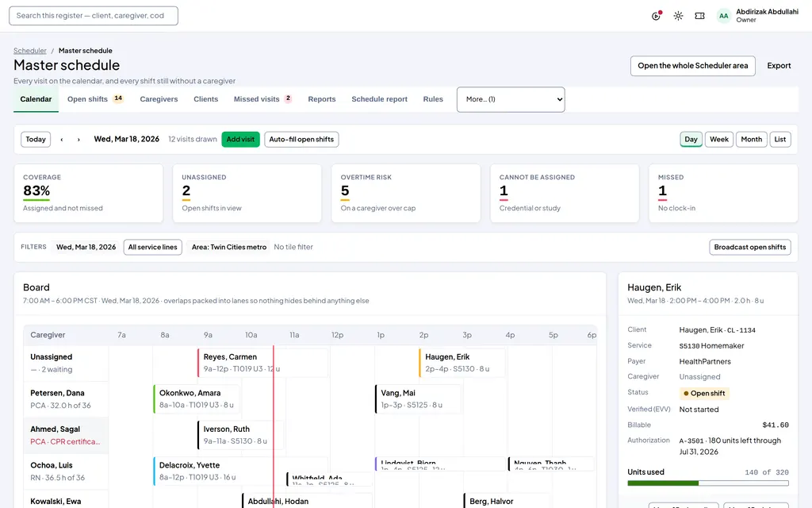Open the Schedule report tab

click(379, 99)
